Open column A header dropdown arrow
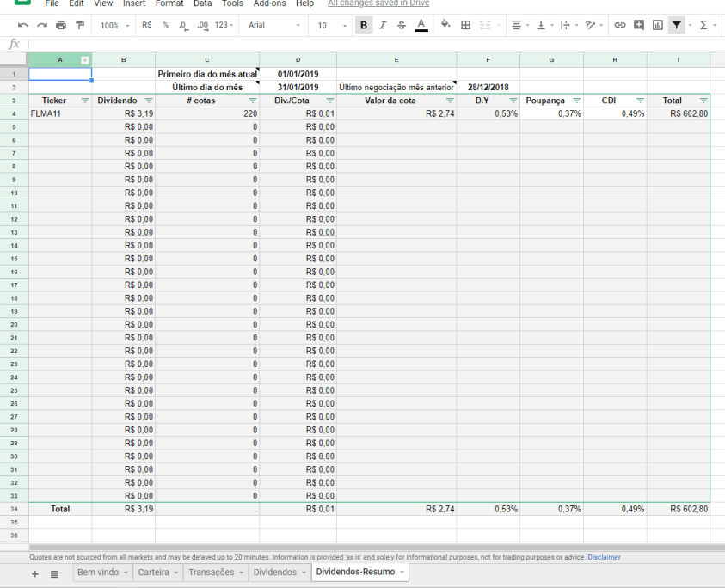The width and height of the screenshot is (725, 588). click(x=84, y=60)
